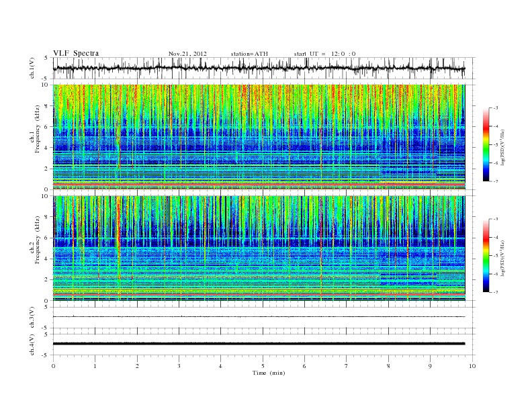The width and height of the screenshot is (532, 411).
Task: Click the ch.2 spectrogram "8" kHz tick label
Action: (47, 217)
